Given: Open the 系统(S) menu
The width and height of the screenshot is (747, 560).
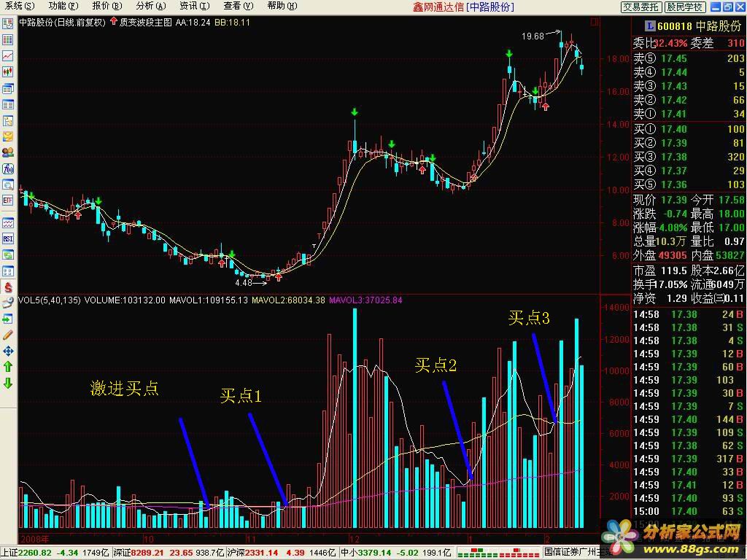Looking at the screenshot, I should tap(20, 6).
